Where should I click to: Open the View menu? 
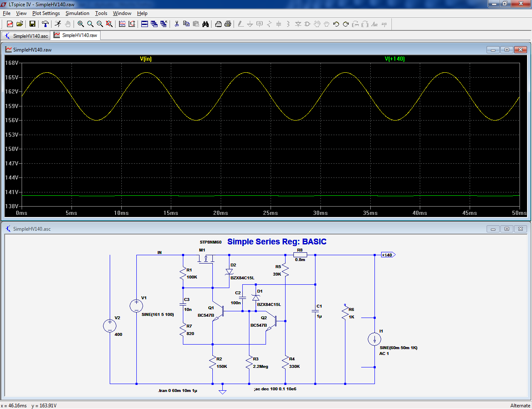(21, 13)
